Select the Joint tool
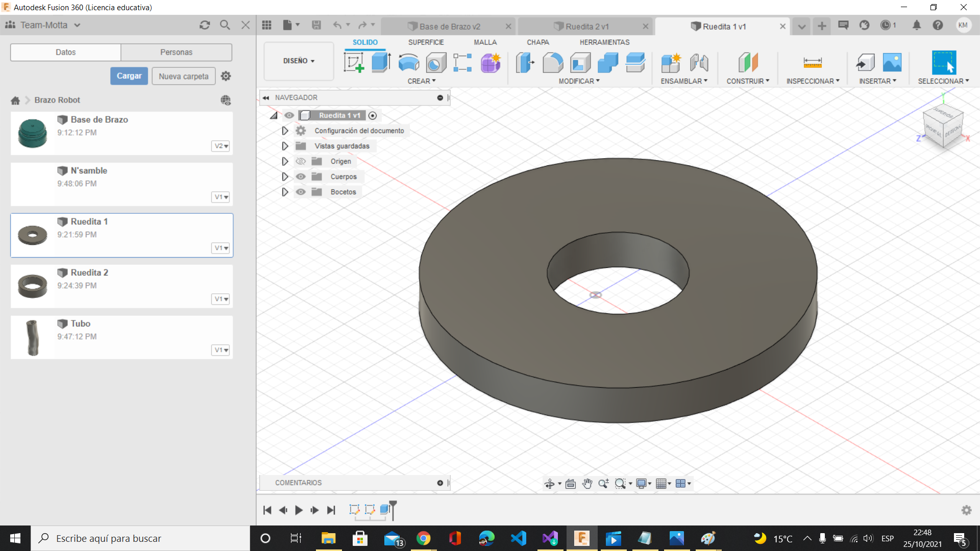 (699, 63)
